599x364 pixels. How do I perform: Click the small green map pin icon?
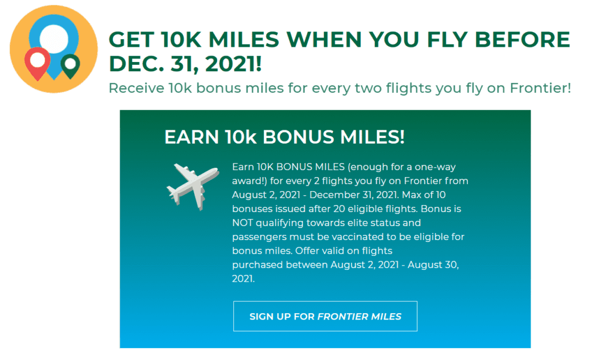pos(70,66)
